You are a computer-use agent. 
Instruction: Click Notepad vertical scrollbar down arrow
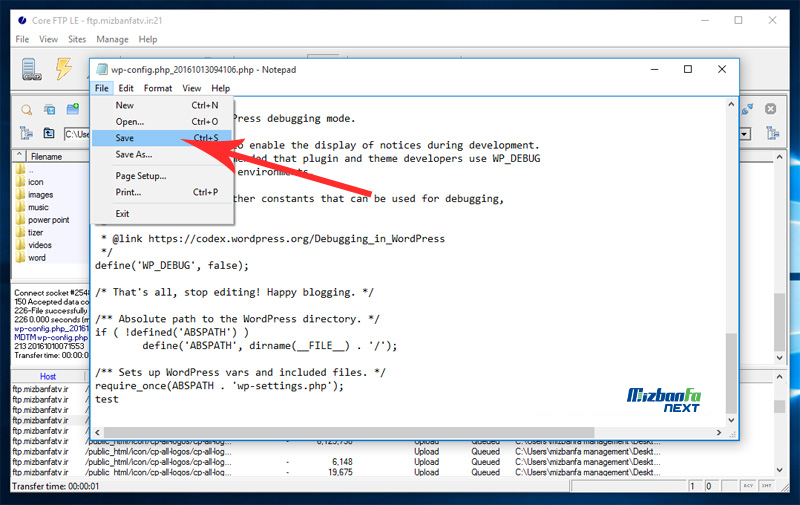(731, 420)
